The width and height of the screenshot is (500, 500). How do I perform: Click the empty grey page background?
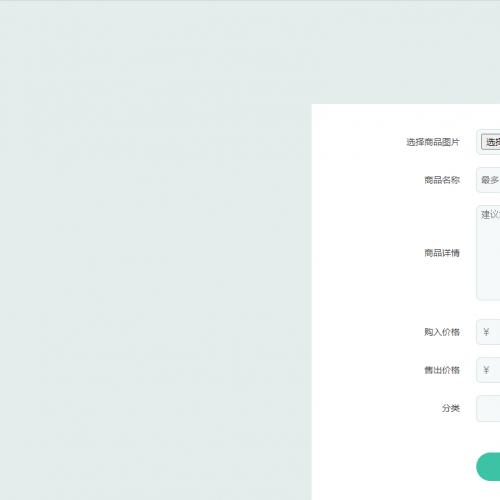(x=150, y=250)
